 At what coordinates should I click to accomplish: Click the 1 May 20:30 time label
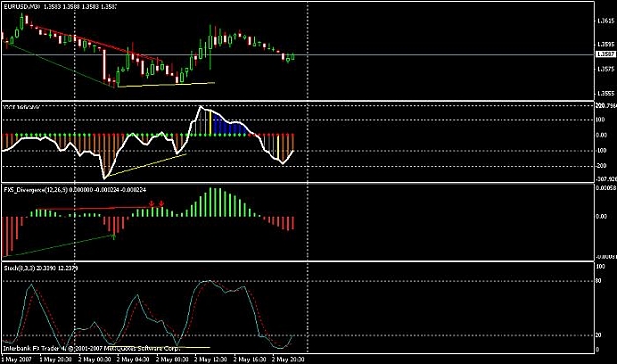tap(55, 359)
